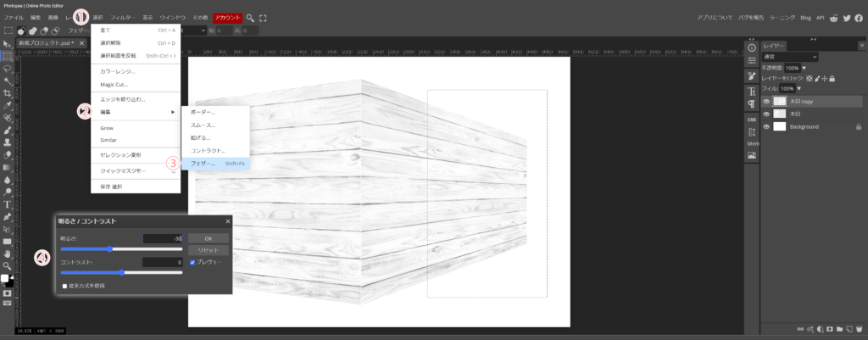Hide the 木目 copy layer
Viewport: 868px width, 340px height.
tap(766, 101)
